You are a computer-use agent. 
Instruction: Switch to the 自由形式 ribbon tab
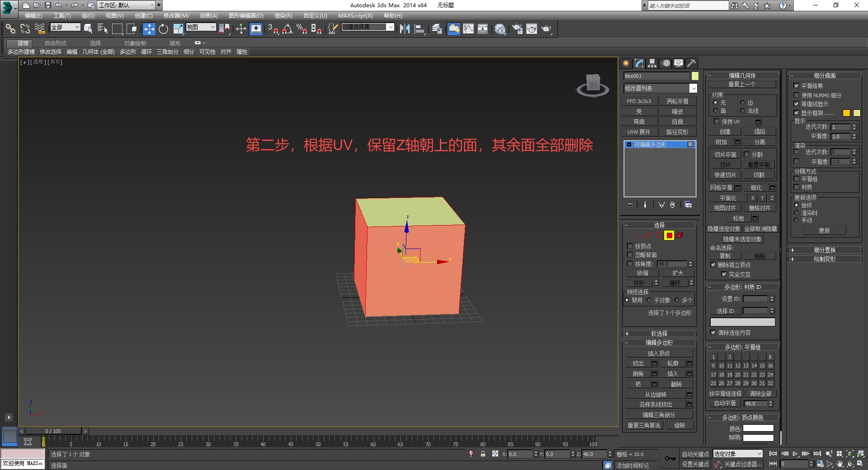[56, 43]
